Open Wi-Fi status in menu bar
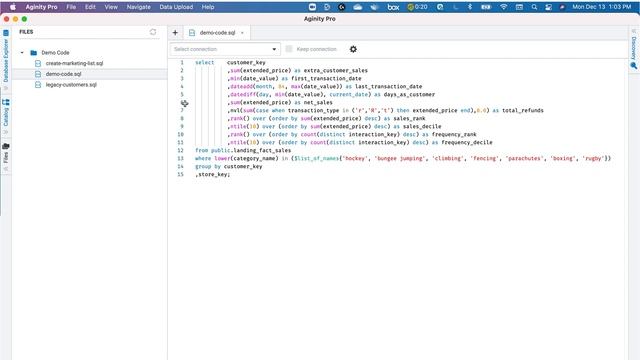Screen dimensions: 640x360 coord(504,7)
